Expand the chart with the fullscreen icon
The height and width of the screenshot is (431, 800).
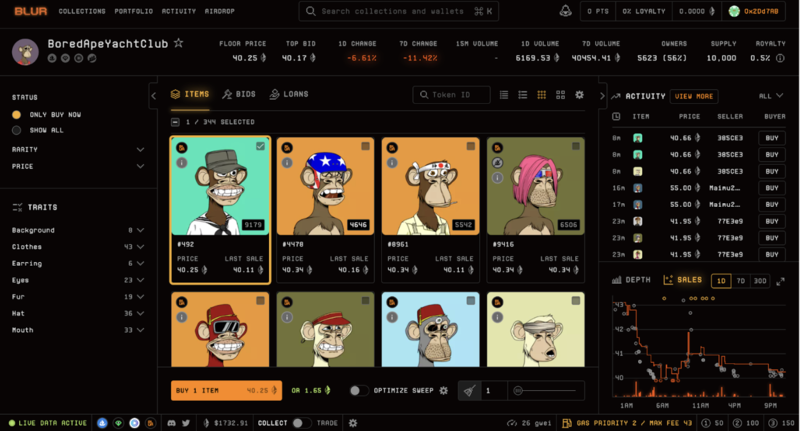click(781, 281)
